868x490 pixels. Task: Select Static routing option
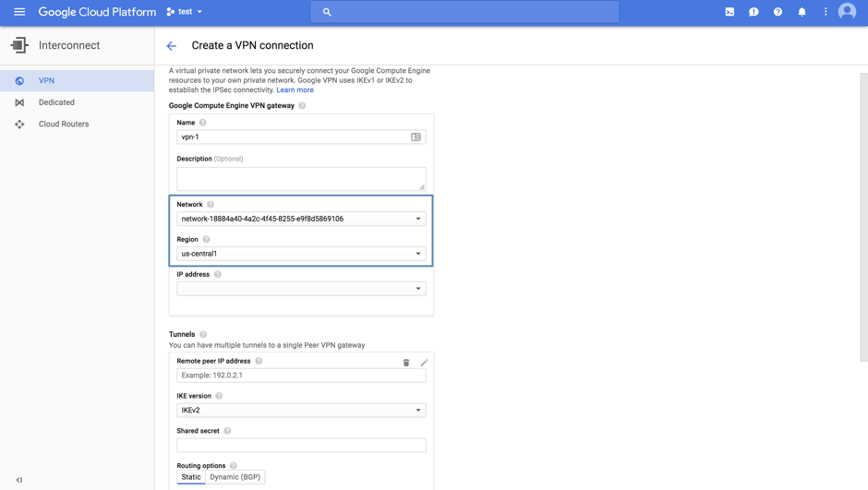point(191,477)
